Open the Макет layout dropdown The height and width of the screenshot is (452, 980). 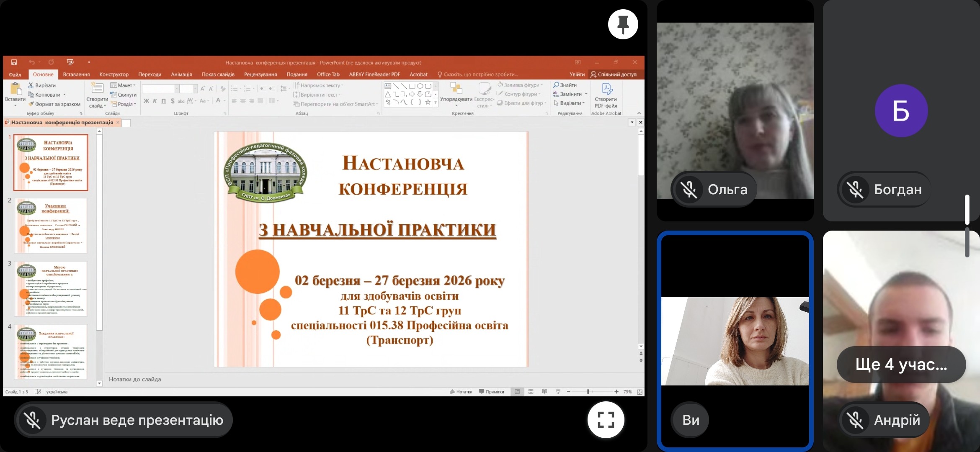click(124, 85)
